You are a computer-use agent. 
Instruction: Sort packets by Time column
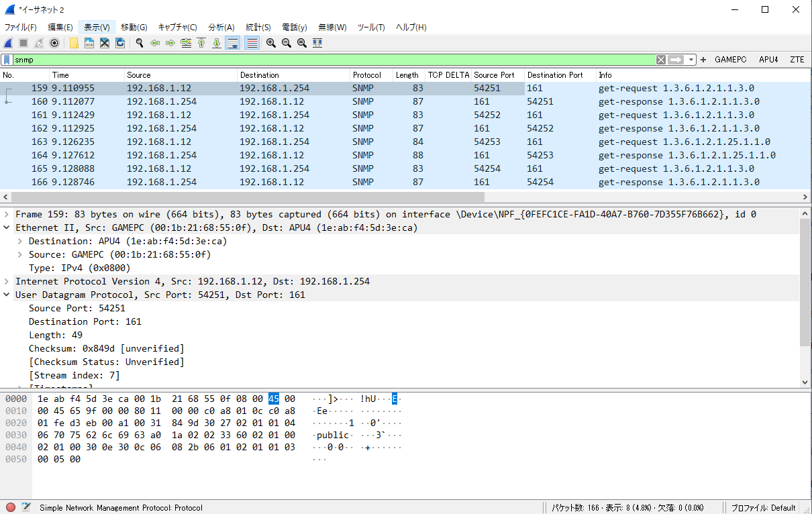[x=87, y=75]
